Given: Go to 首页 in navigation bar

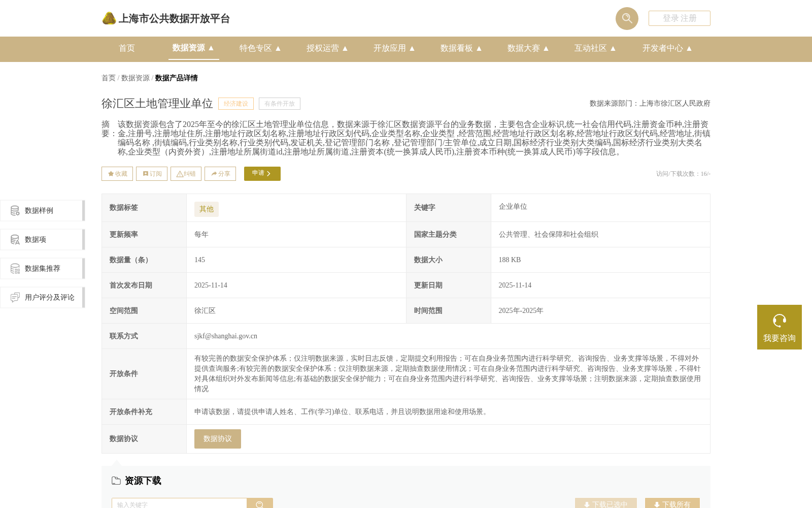Looking at the screenshot, I should 127,48.
